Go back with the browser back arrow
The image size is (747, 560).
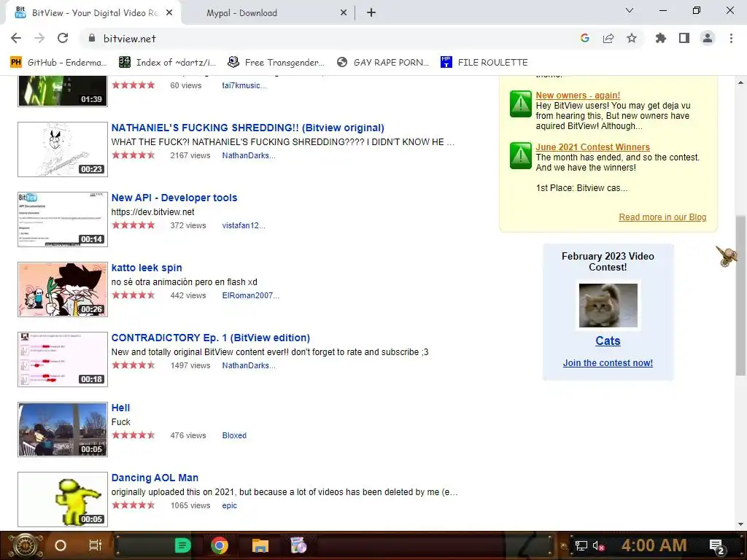pos(16,39)
